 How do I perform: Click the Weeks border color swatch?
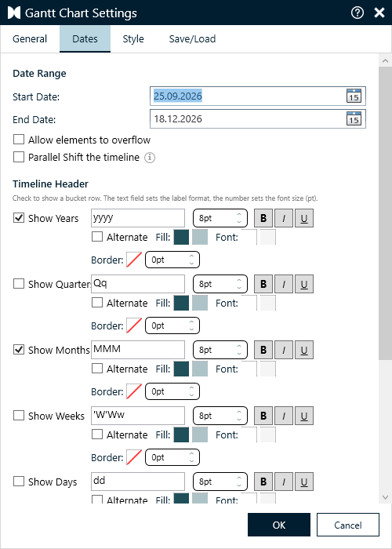coord(134,457)
